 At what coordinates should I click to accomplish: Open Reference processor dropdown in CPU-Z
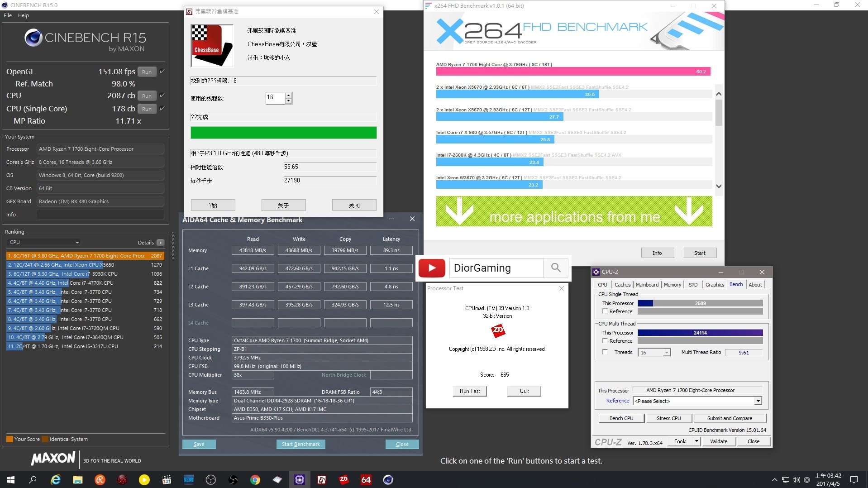click(x=758, y=401)
